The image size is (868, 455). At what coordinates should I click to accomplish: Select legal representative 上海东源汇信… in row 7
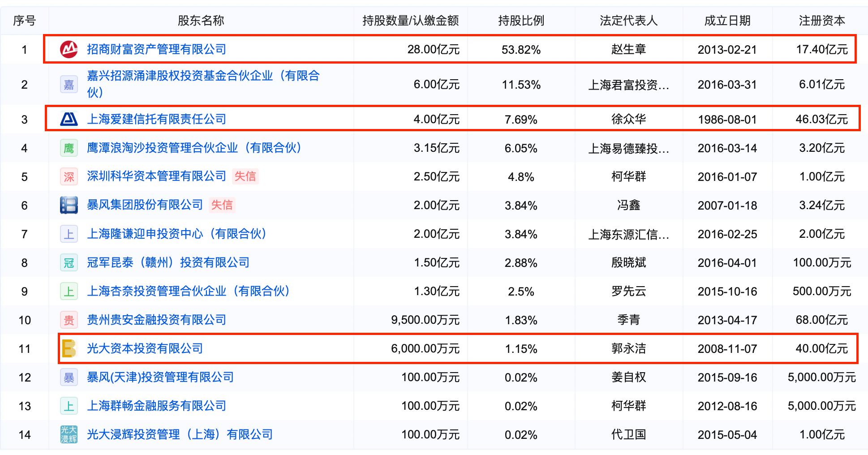[629, 234]
